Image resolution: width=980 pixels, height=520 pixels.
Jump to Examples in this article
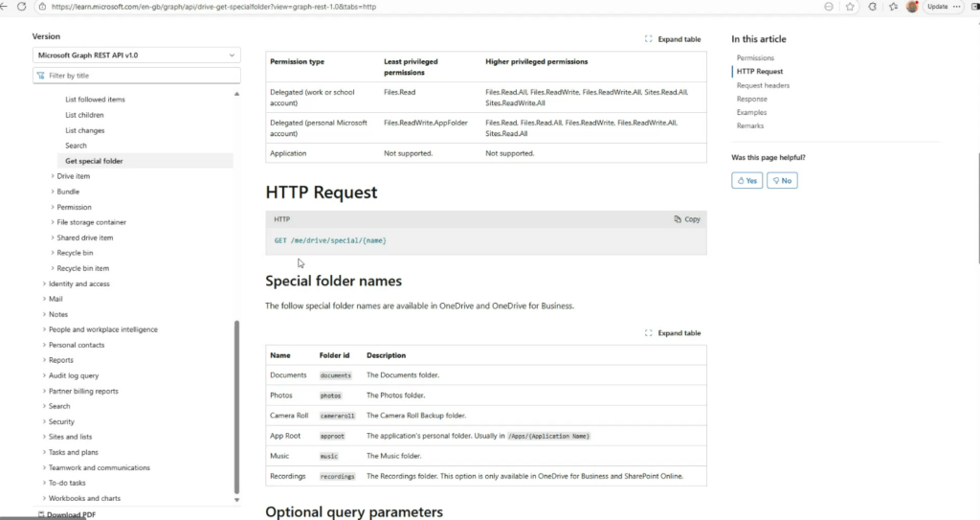point(751,113)
